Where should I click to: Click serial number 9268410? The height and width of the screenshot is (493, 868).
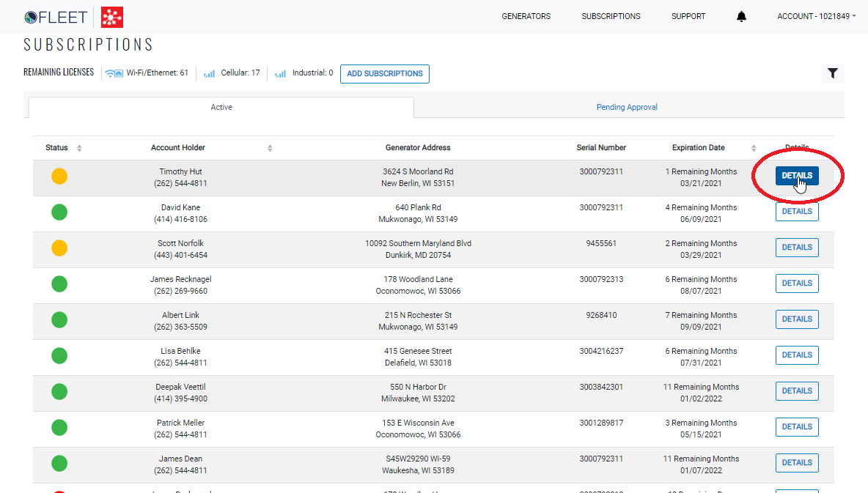pyautogui.click(x=601, y=316)
